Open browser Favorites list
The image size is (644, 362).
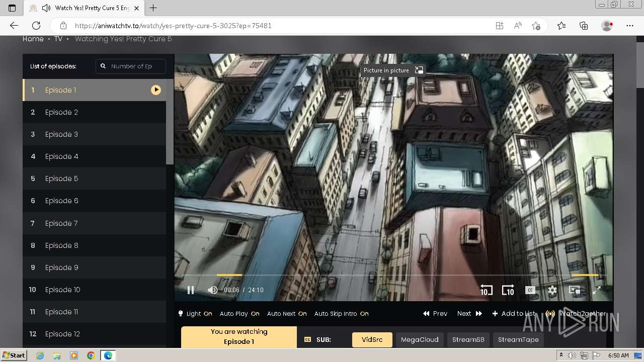tap(561, 26)
